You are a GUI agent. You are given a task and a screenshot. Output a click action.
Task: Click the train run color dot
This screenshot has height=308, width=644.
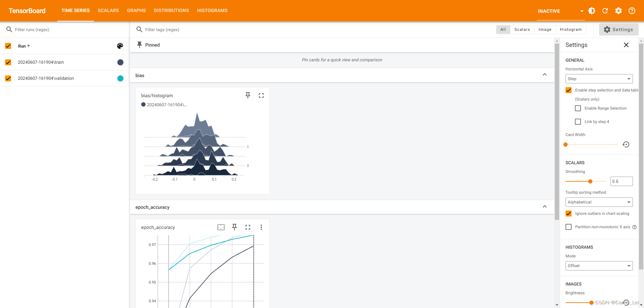pos(120,62)
